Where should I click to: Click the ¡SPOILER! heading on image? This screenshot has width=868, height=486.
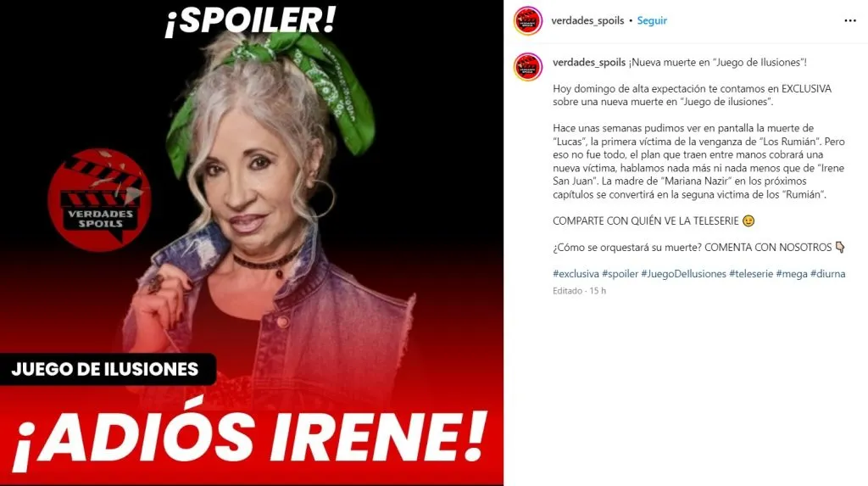(x=250, y=20)
